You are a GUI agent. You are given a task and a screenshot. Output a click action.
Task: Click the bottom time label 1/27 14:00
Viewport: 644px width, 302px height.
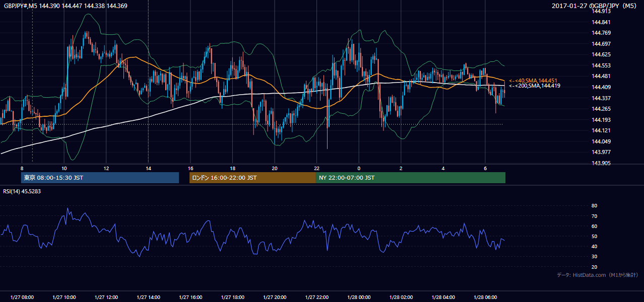tap(148, 297)
